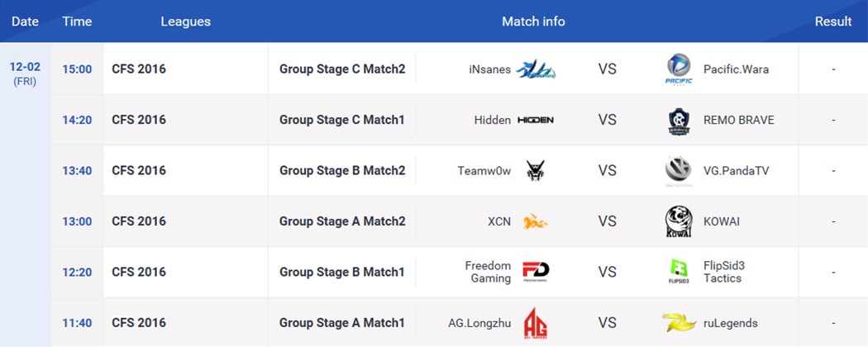The width and height of the screenshot is (868, 347).
Task: Click the ruLegends team name
Action: [x=731, y=323]
